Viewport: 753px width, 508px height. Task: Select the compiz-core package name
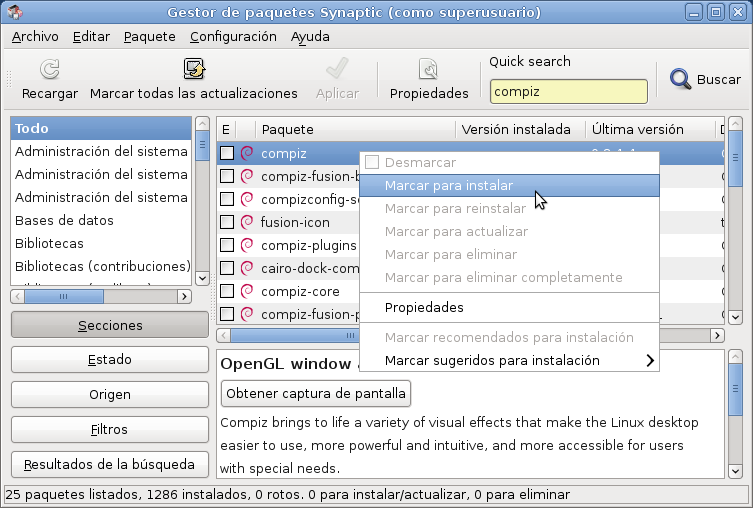(300, 291)
